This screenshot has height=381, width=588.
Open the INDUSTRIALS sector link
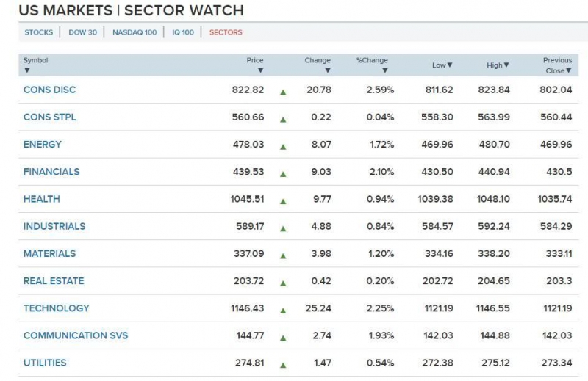pos(54,226)
